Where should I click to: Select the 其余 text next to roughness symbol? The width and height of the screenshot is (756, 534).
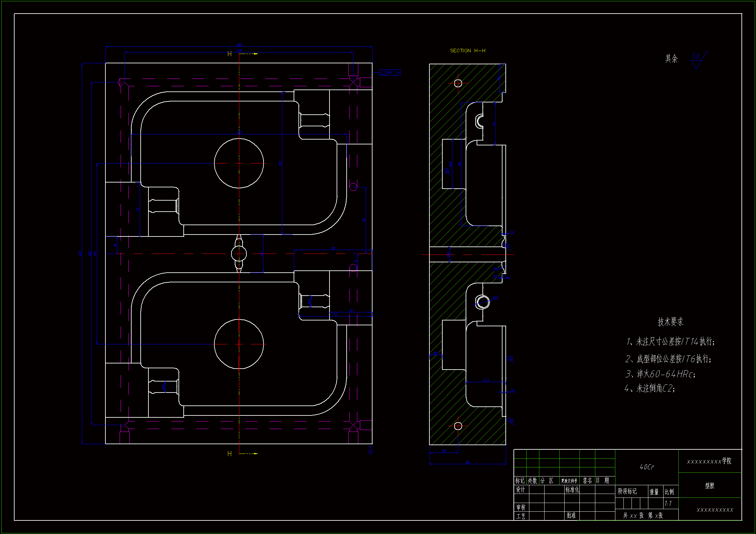[671, 58]
